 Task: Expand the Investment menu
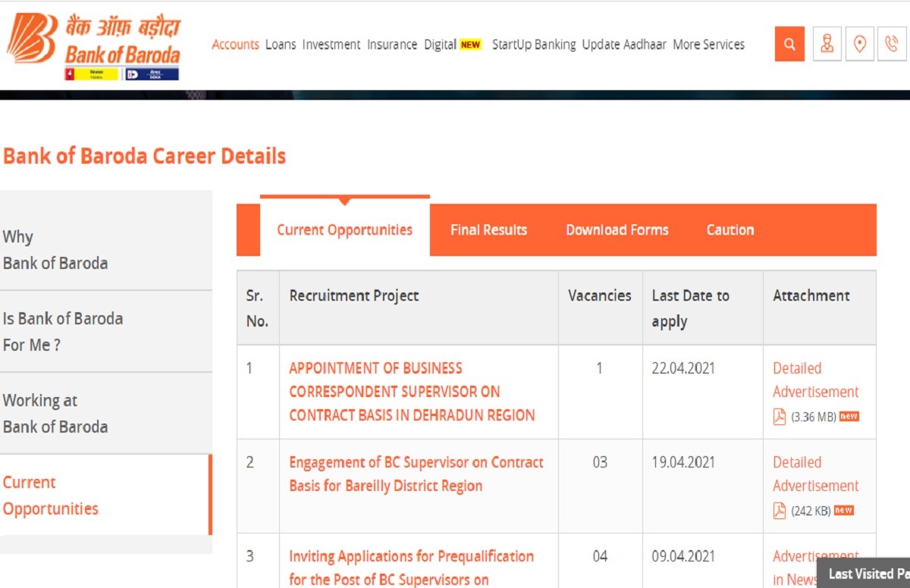331,45
